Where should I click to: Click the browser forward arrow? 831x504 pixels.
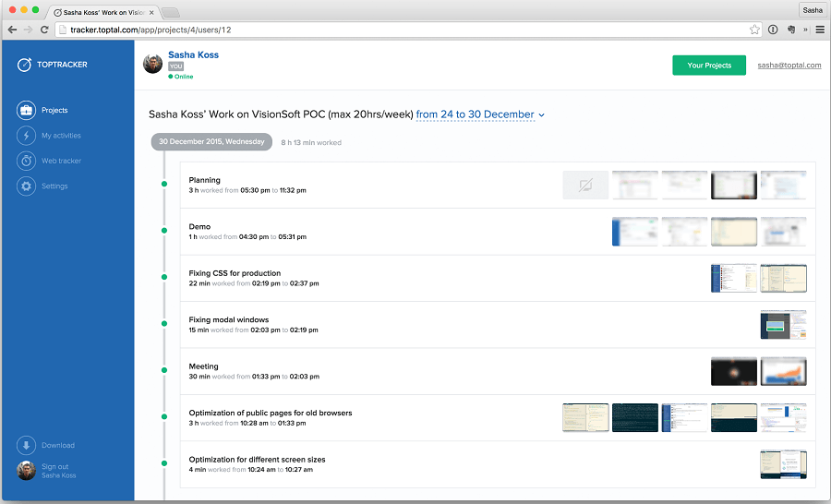point(28,30)
